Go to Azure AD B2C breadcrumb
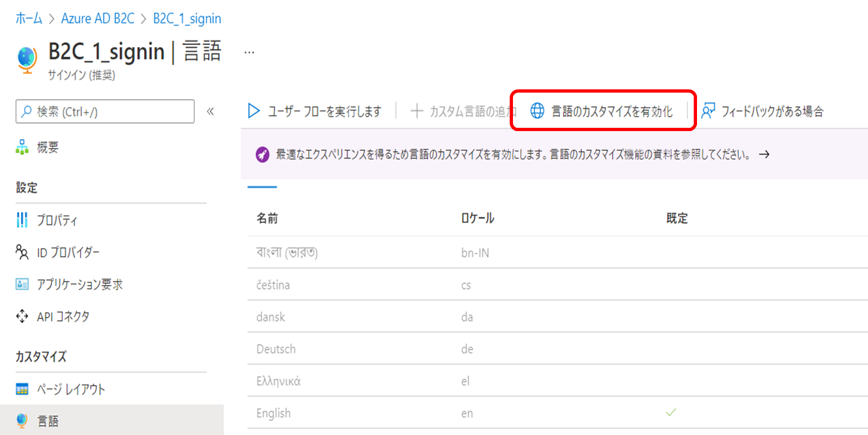 (97, 18)
